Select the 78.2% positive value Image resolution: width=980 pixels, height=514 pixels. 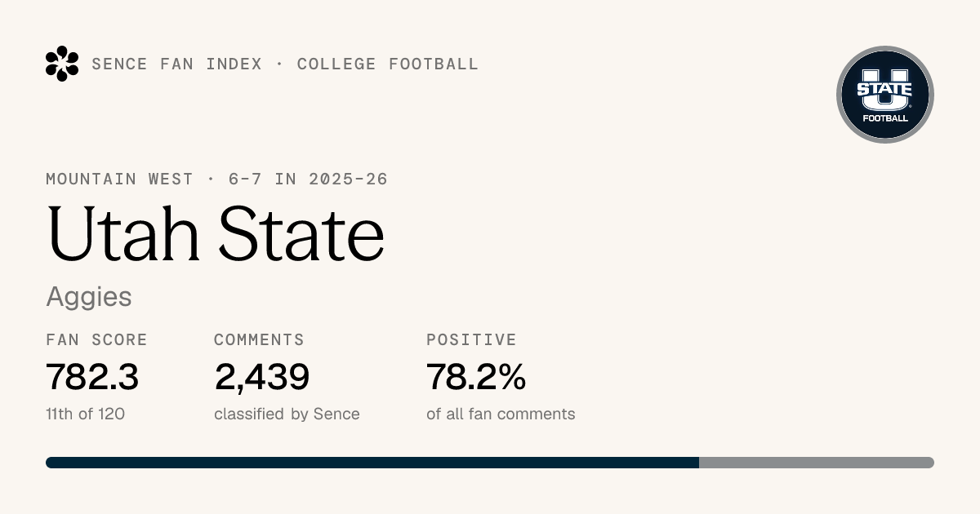[x=476, y=377]
